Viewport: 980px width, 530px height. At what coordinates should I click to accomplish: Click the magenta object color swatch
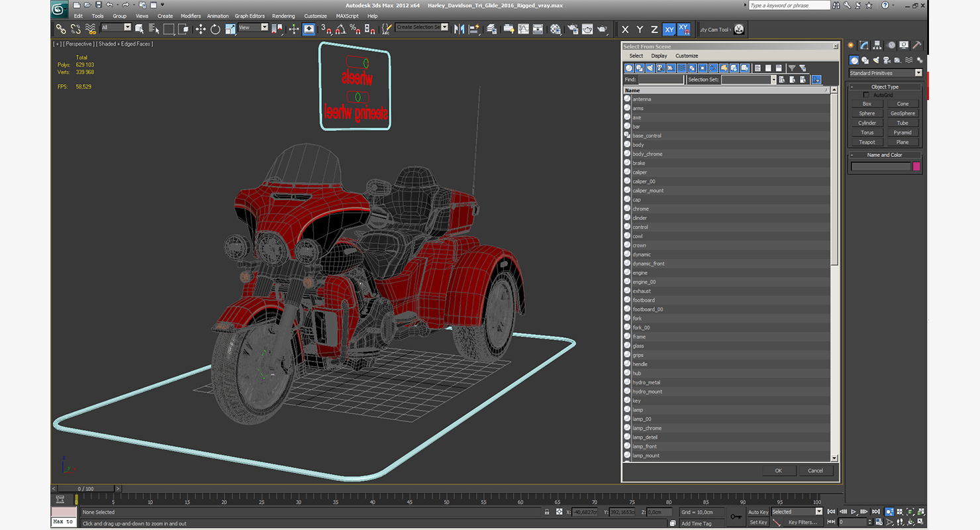(x=916, y=166)
